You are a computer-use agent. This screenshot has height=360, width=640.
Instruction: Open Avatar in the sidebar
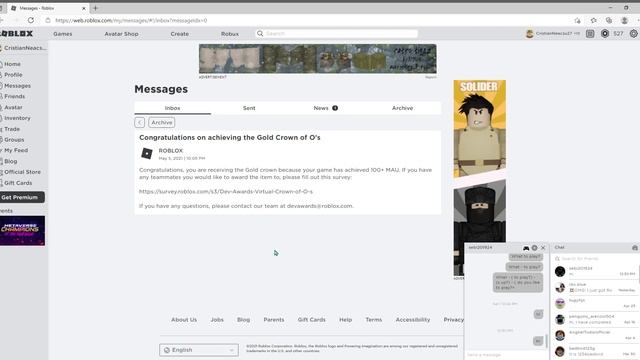click(13, 107)
